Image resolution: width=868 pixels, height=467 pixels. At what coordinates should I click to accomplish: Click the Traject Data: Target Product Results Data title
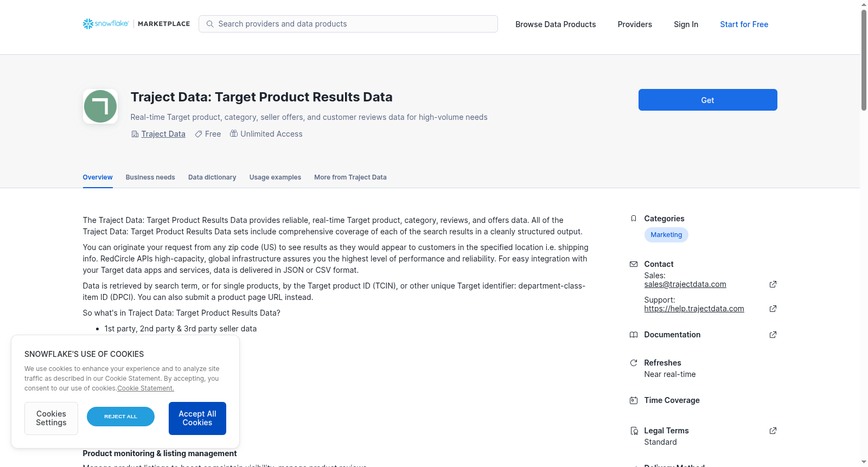click(261, 97)
